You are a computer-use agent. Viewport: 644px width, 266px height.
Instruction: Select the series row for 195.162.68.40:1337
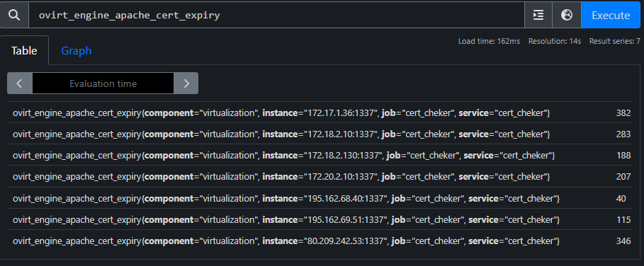click(x=322, y=198)
